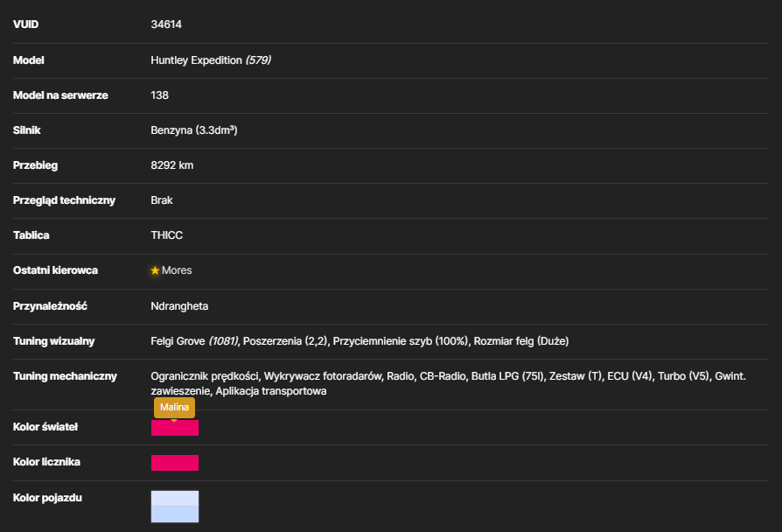Screen dimensions: 782x532
Task: Click Rozmiar felg (Duże) entry
Action: (521, 341)
